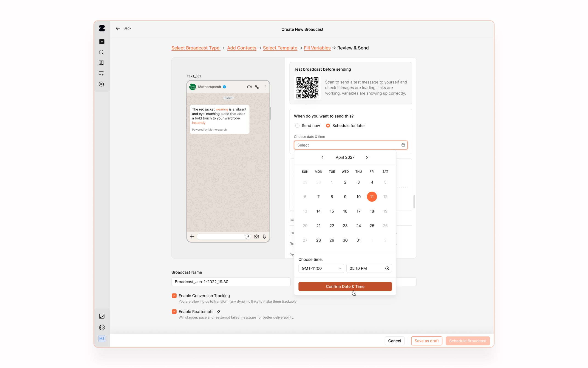This screenshot has height=368, width=588.
Task: Click the microphone icon in the phone preview
Action: pyautogui.click(x=265, y=236)
